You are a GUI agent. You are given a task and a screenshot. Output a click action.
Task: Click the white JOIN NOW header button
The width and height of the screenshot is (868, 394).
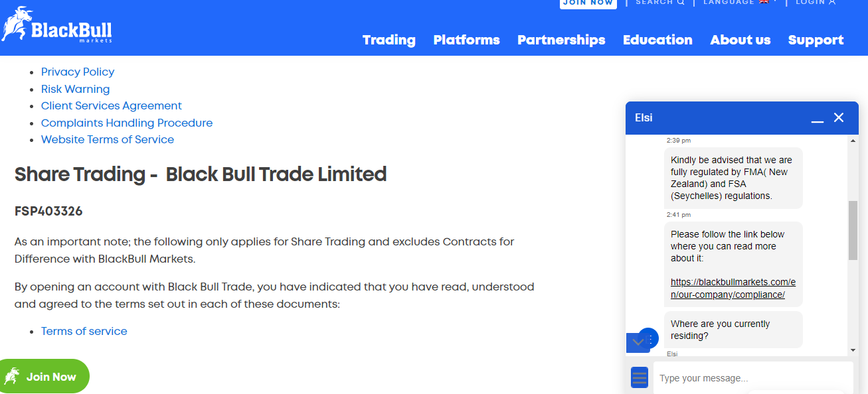[x=588, y=3]
